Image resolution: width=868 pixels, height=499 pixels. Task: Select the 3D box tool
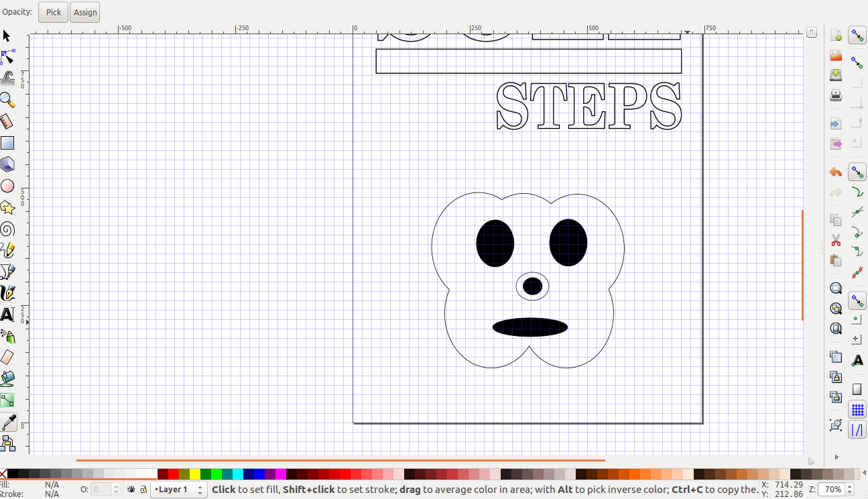7,164
